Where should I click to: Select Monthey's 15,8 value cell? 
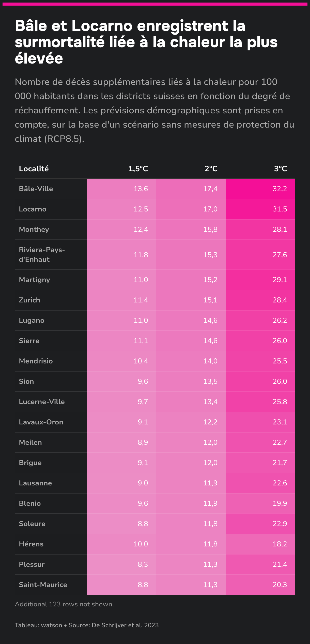210,229
